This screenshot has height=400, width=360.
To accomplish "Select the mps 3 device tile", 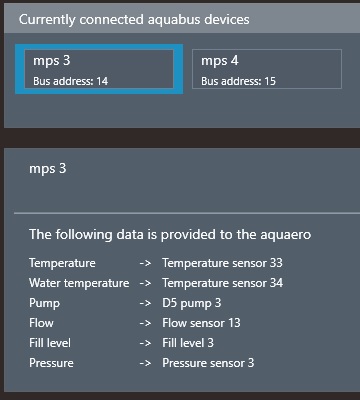I will click(99, 69).
